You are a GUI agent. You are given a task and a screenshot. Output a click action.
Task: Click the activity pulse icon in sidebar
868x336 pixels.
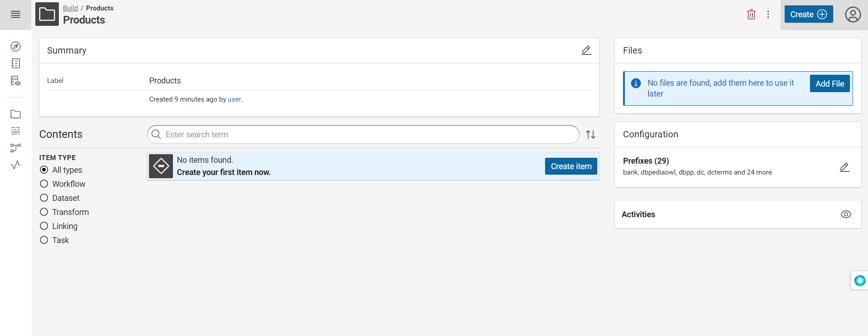(15, 165)
